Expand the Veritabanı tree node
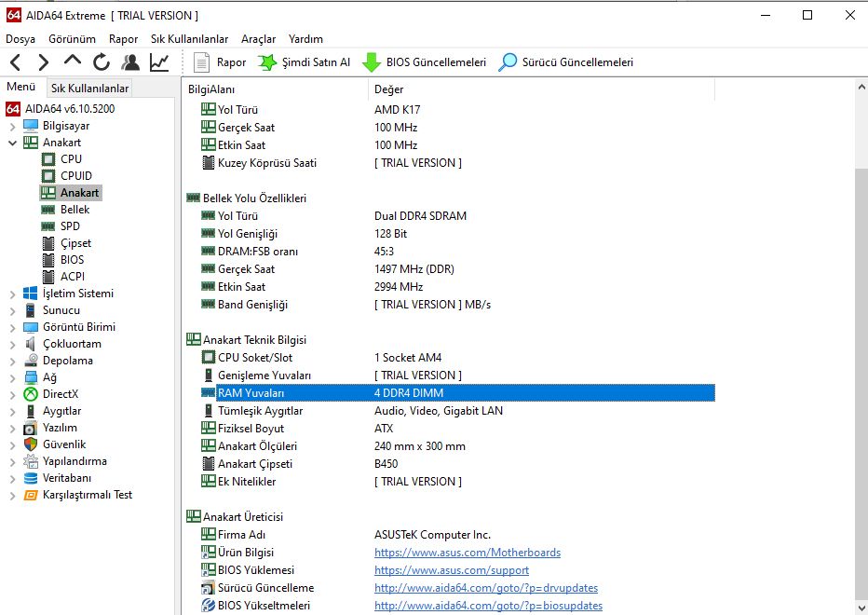The width and height of the screenshot is (868, 615). (x=12, y=479)
